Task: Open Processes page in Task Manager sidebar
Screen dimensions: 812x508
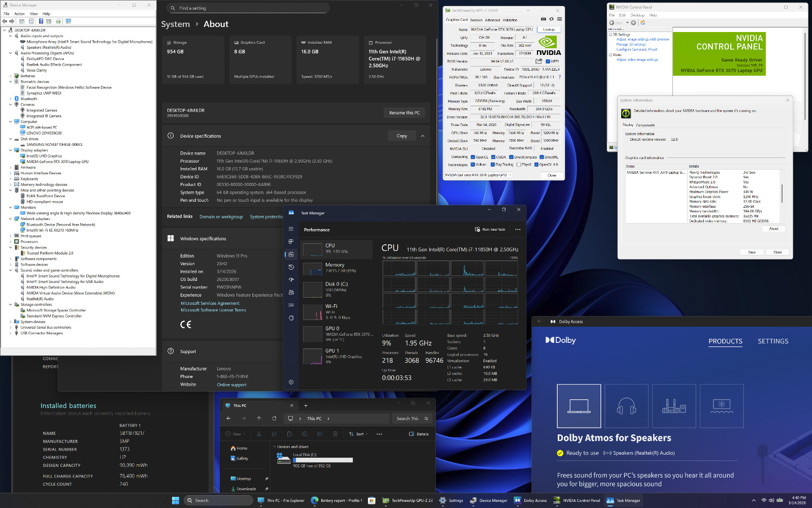Action: 291,242
